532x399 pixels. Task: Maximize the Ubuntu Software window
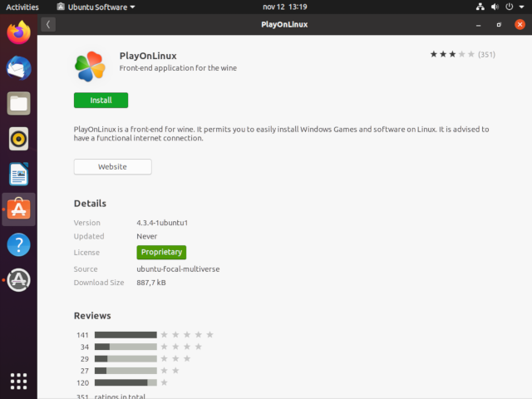(x=499, y=25)
